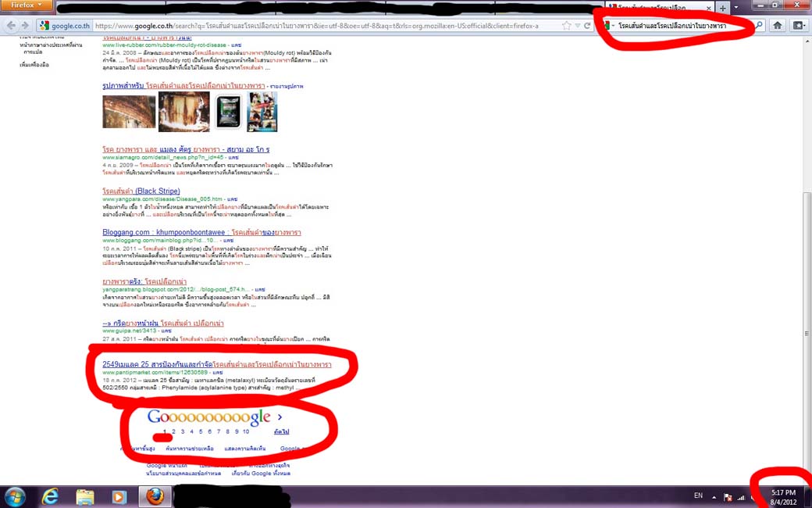Click the Windows Start orb
Viewport: 812px width, 508px height.
(15, 496)
